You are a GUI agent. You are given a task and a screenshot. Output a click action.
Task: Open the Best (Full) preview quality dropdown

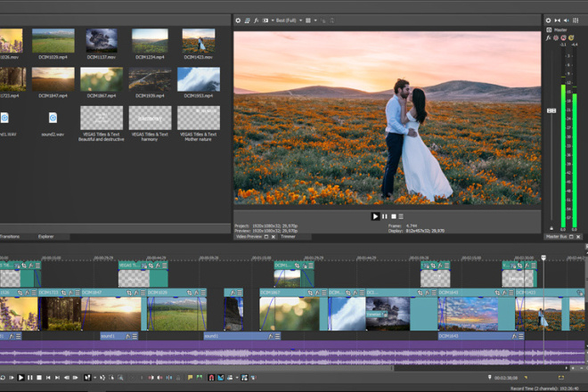pyautogui.click(x=290, y=20)
